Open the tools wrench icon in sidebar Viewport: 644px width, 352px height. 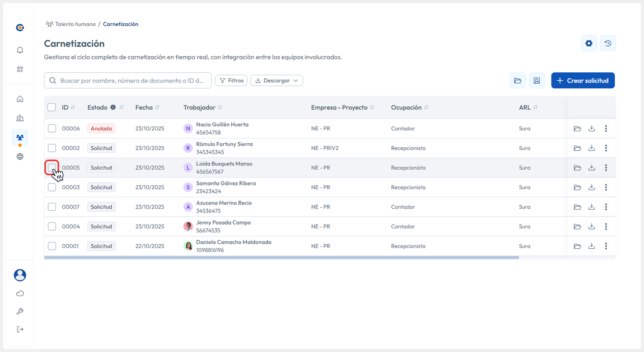20,311
